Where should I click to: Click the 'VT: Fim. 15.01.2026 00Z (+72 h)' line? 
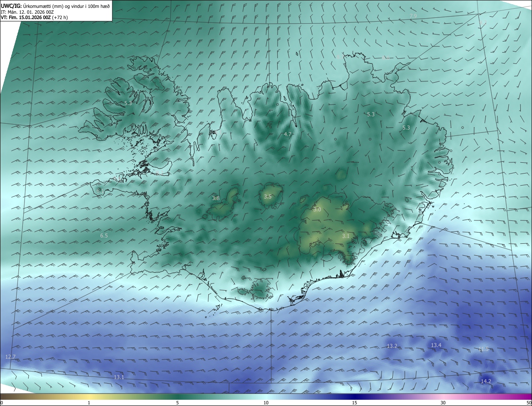(34, 17)
